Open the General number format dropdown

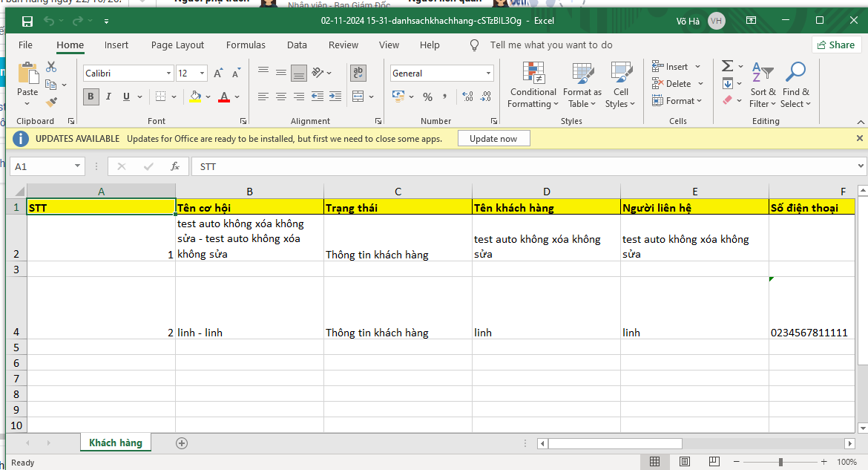[x=488, y=74]
